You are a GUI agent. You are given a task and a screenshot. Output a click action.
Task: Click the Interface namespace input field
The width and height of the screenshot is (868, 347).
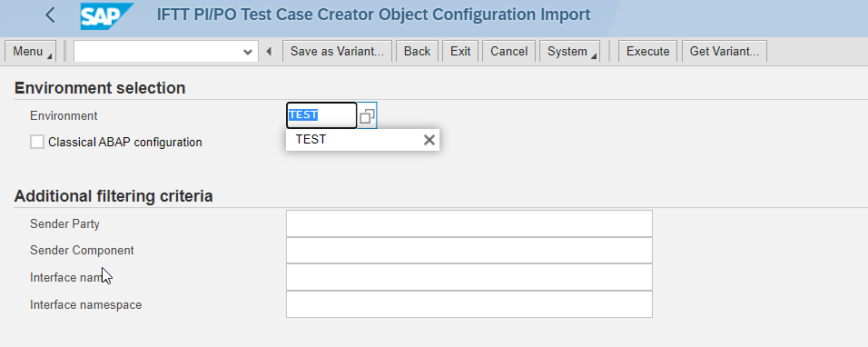pyautogui.click(x=469, y=304)
